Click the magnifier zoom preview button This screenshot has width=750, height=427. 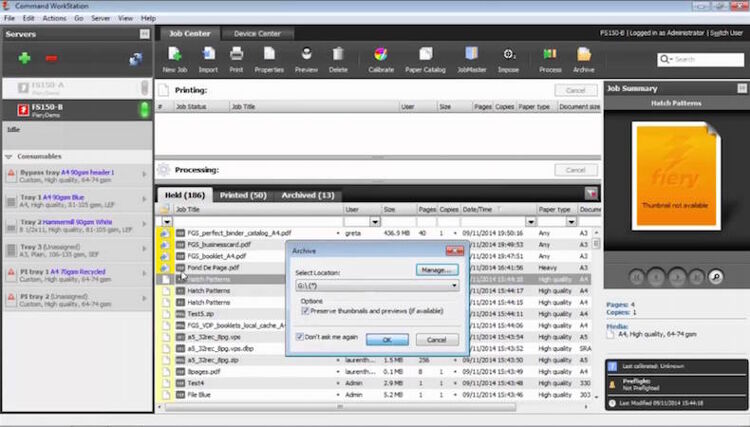(716, 276)
